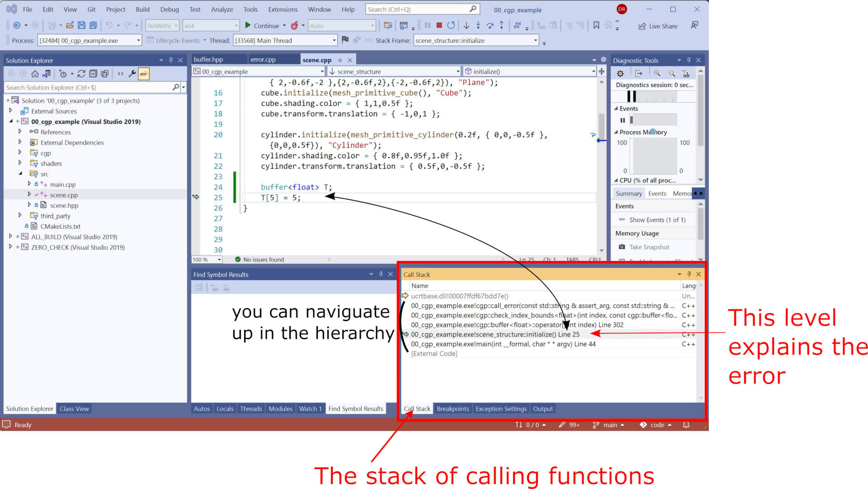Click the Restart debugging icon

(451, 25)
